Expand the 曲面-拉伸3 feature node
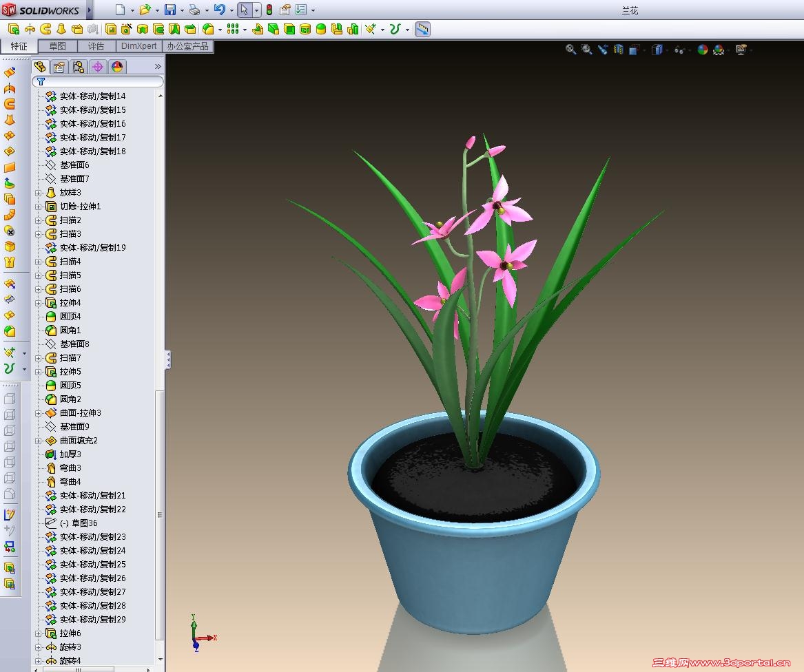Screen dimensions: 804x672 (39, 413)
